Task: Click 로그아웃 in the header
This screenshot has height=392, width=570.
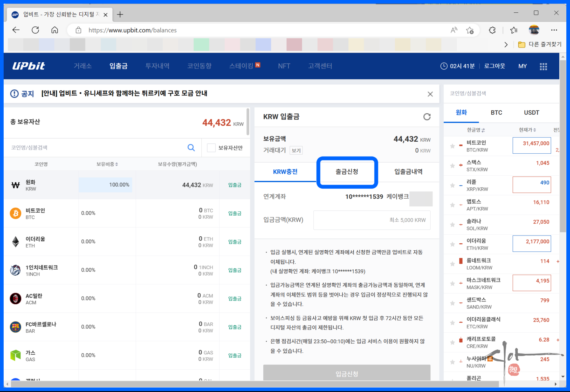Action: (494, 66)
